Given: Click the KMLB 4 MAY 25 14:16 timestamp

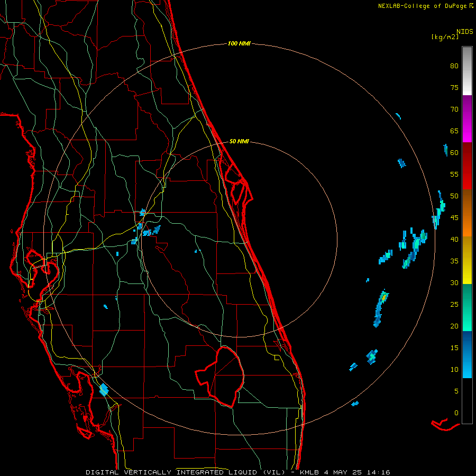Looking at the screenshot, I should click(345, 472).
